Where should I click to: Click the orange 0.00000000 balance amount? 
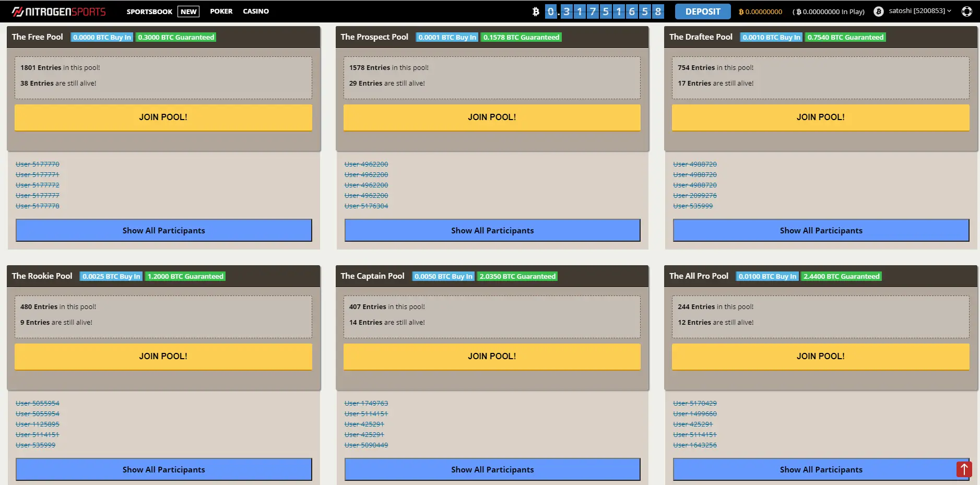(x=763, y=11)
